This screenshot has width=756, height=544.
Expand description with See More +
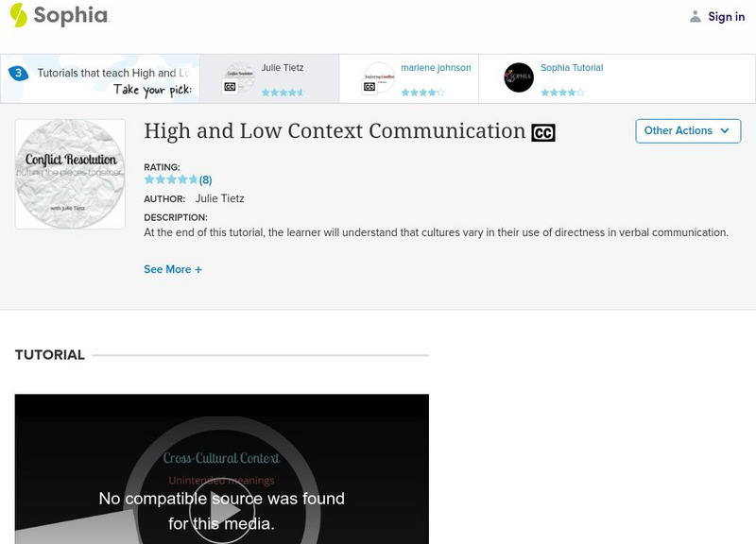click(173, 269)
